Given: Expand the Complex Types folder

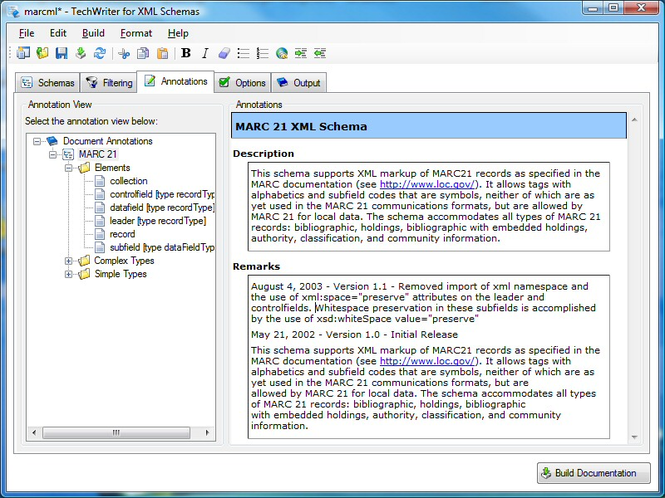Looking at the screenshot, I should 68,261.
